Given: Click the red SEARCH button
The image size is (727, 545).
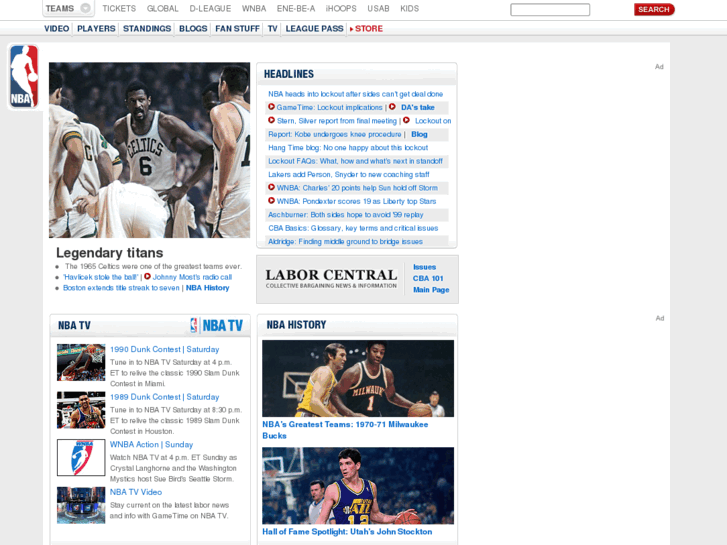Looking at the screenshot, I should [x=654, y=9].
